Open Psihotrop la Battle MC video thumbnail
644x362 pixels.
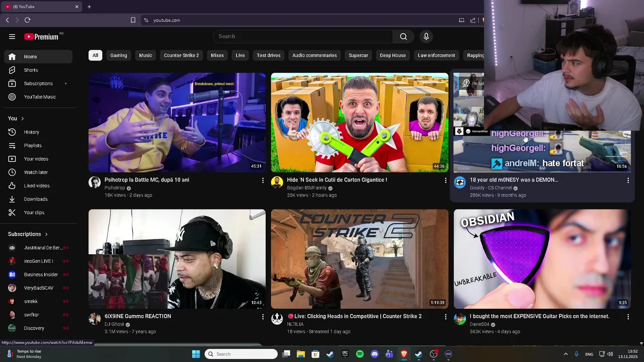177,122
